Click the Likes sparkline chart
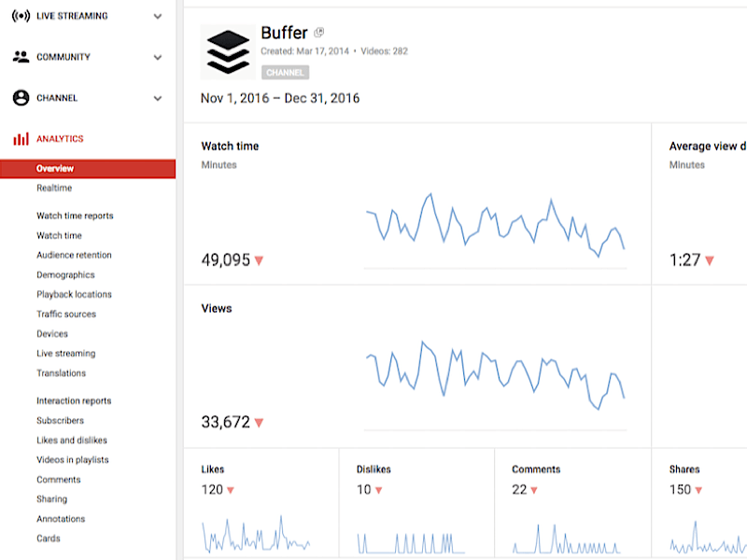Viewport: 747px width, 560px height. pyautogui.click(x=256, y=535)
